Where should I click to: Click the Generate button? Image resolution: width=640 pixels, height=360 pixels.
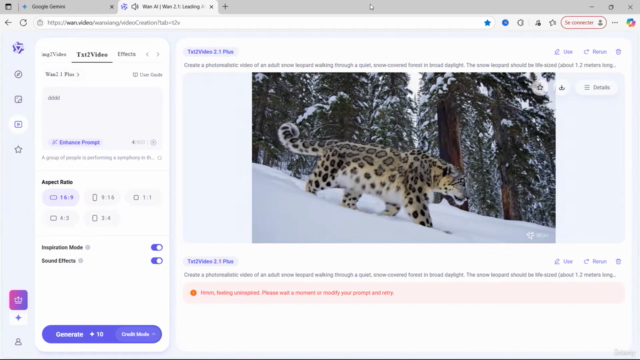[79, 334]
